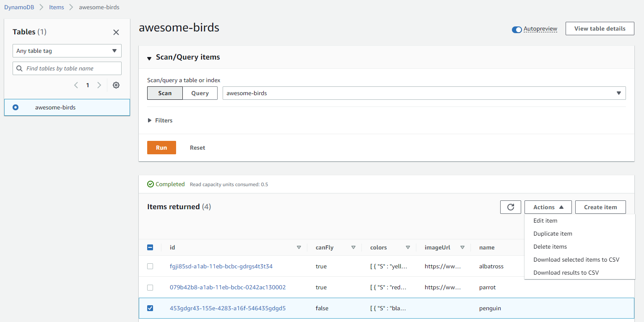Open the awesome-birds table or index dropdown
This screenshot has width=644, height=322.
pyautogui.click(x=424, y=93)
